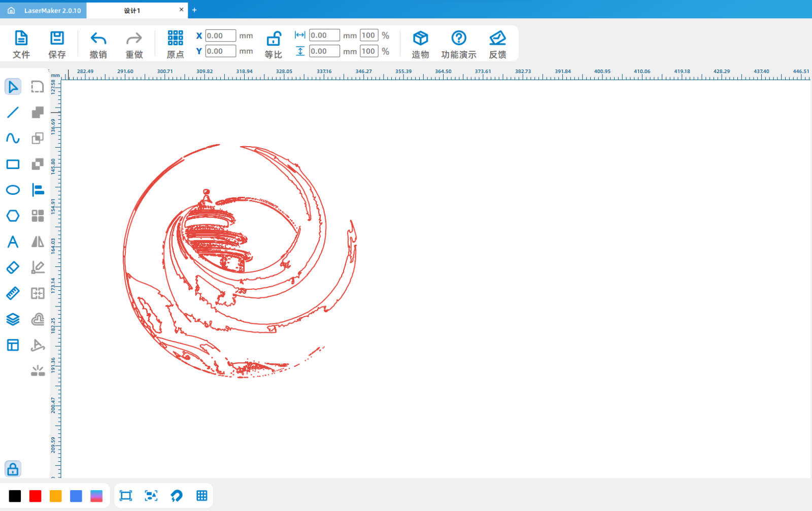Activate the text tool
This screenshot has height=511, width=812.
click(13, 242)
